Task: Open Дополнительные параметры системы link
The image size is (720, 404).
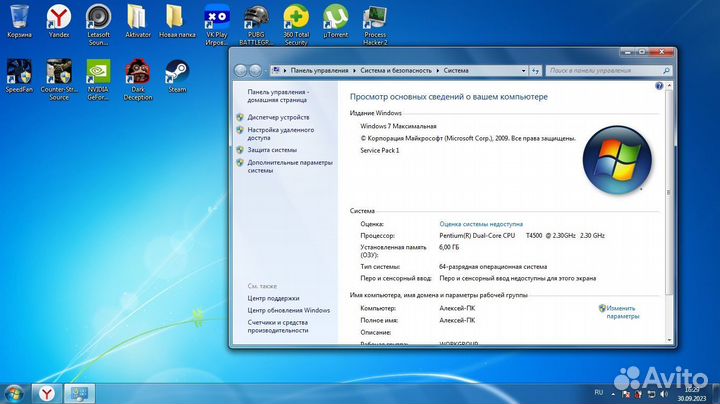Action: pos(290,166)
